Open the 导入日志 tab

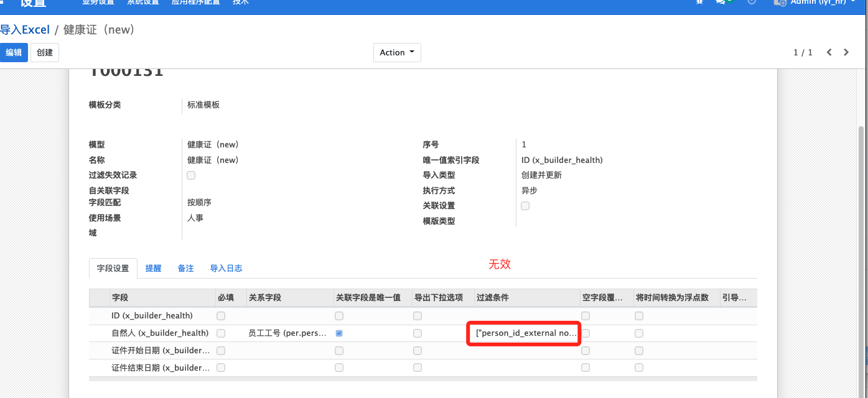(x=226, y=269)
